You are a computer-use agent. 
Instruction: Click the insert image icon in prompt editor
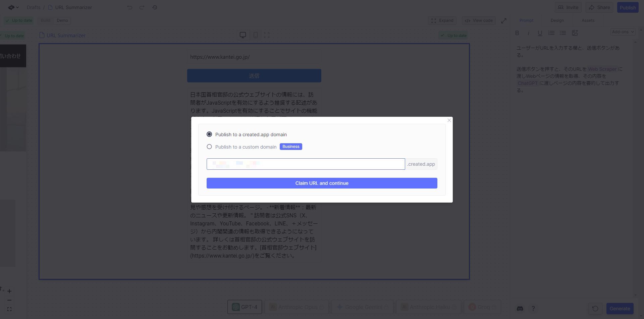575,33
